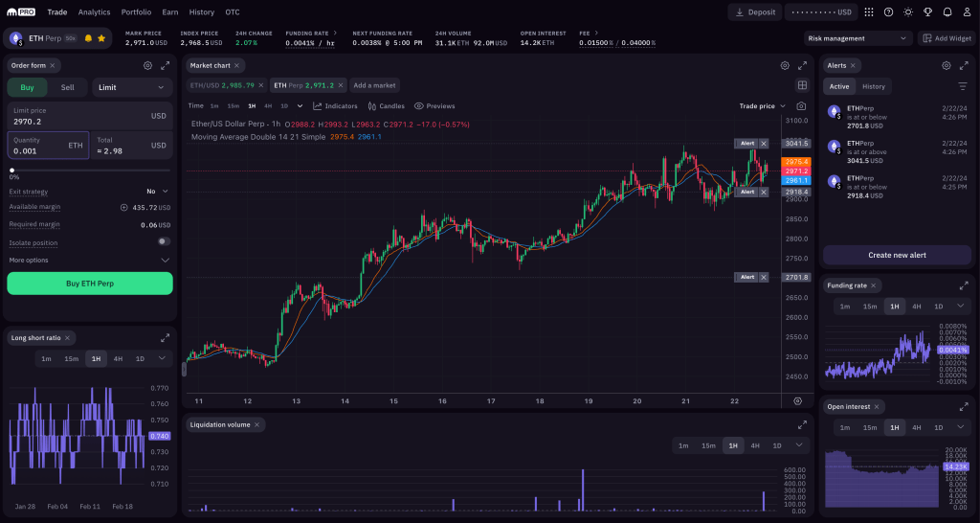
Task: Open the Alerts panel filter icon
Action: point(963,86)
